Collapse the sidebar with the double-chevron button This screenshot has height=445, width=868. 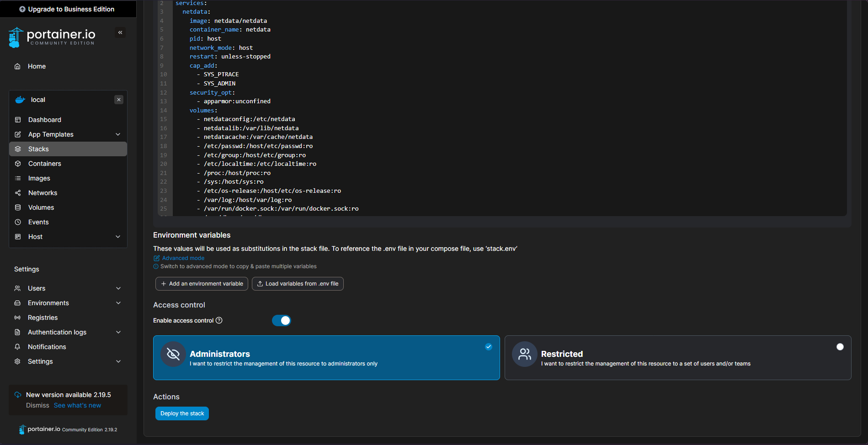pos(120,32)
